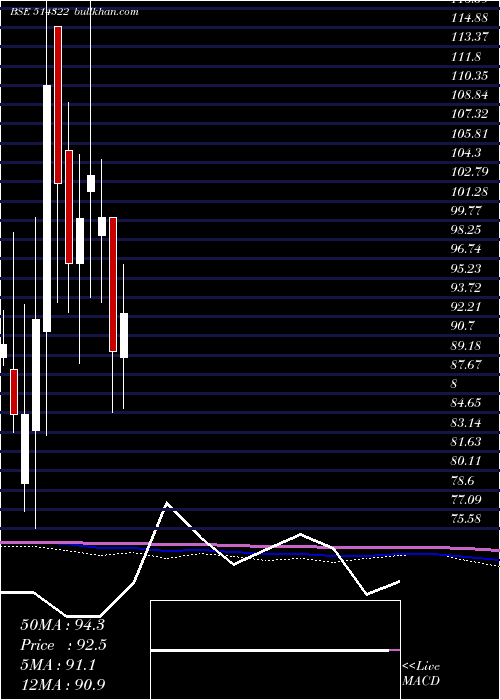Click the <<Live MACD label
The image size is (500, 700).
coord(421,673)
